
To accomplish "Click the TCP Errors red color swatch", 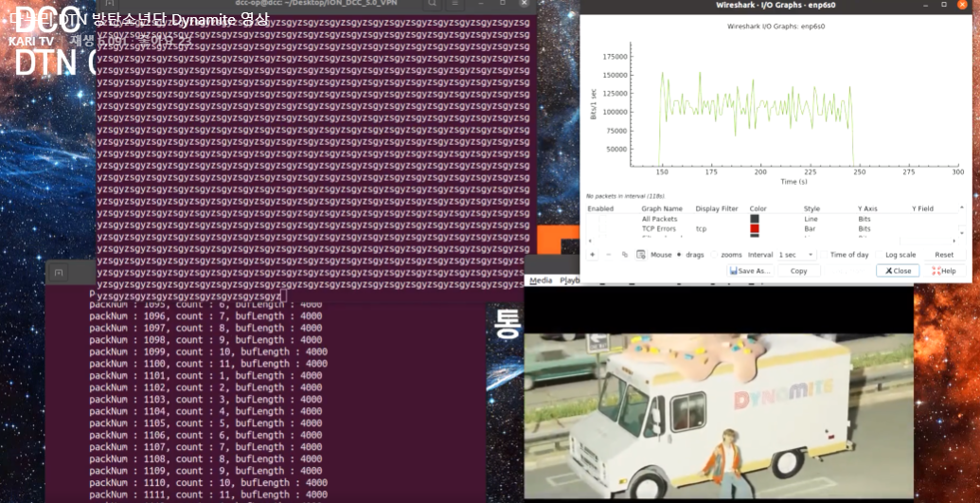I will (755, 229).
